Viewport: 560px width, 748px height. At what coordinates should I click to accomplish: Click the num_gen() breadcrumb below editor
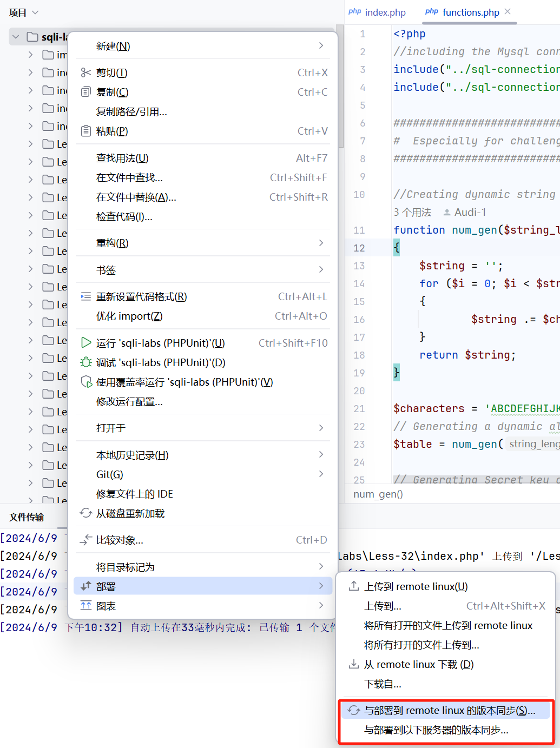click(x=378, y=494)
